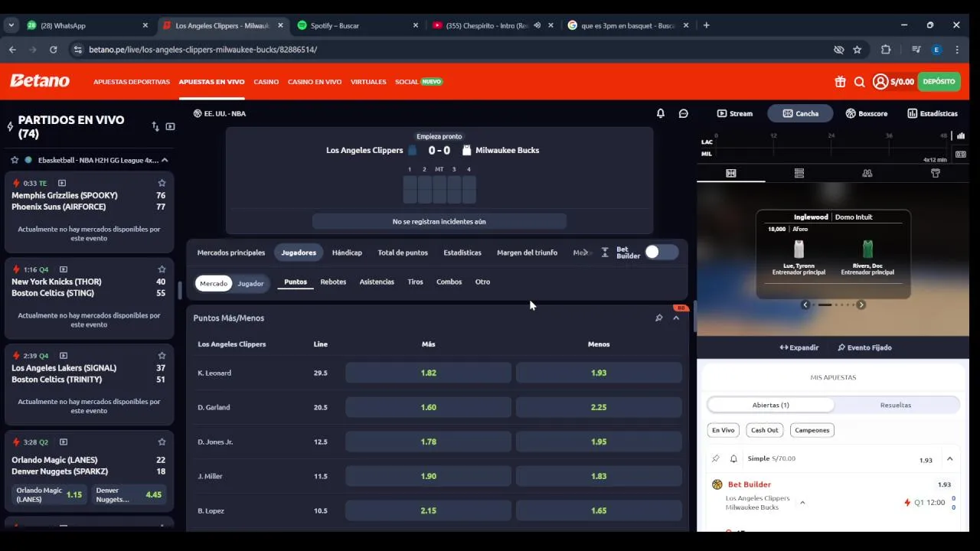Pin the Puntos Más/Menos market
Screen dimensions: 980x551
(658, 318)
